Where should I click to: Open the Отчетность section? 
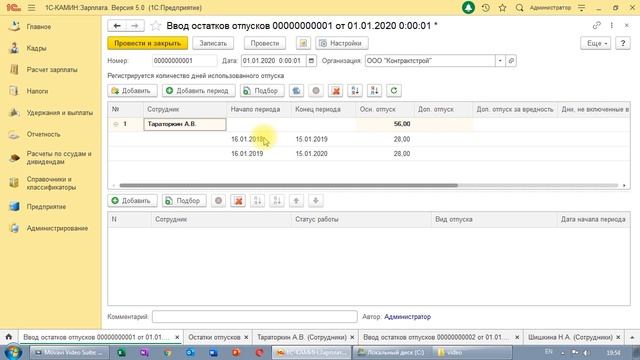tap(43, 134)
